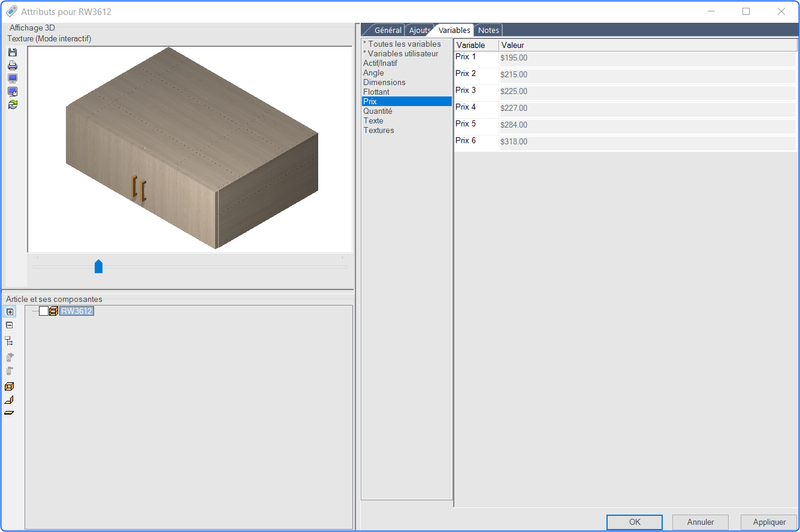Click the OK button

[x=635, y=522]
